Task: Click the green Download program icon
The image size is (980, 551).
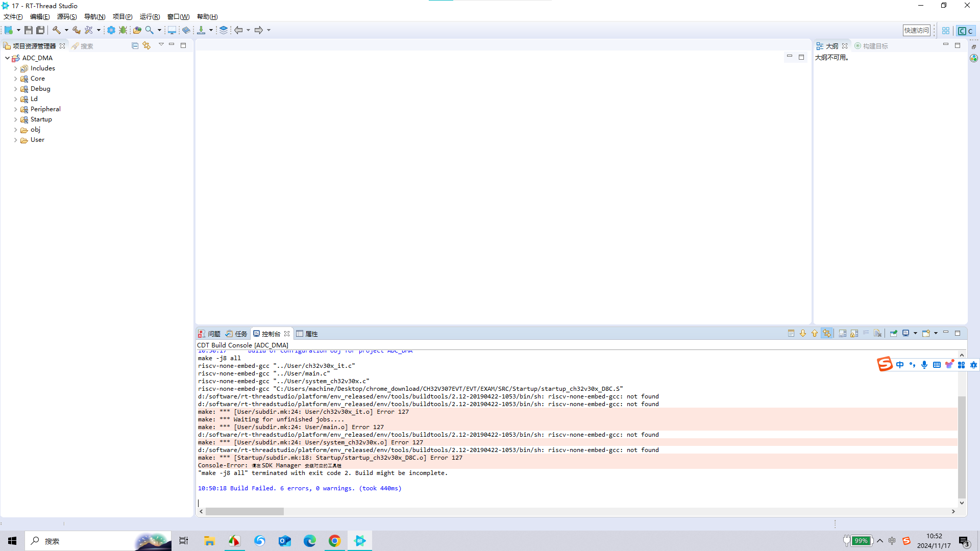Action: pos(201,30)
